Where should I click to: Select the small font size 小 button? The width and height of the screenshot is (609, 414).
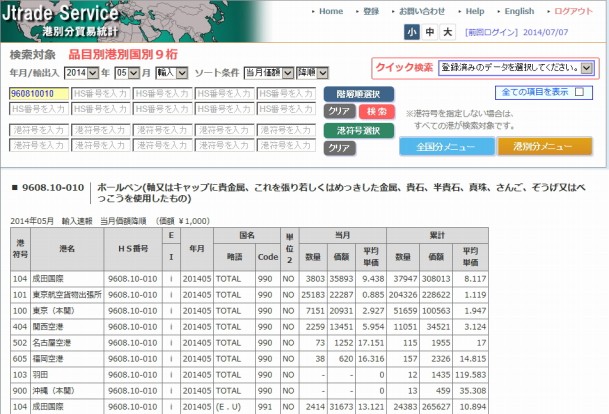[413, 32]
